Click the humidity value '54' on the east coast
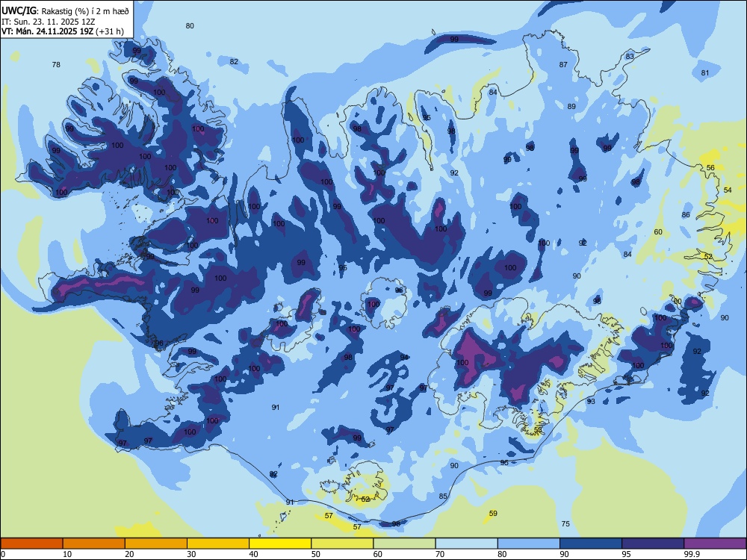This screenshot has height=560, width=747. [x=728, y=190]
